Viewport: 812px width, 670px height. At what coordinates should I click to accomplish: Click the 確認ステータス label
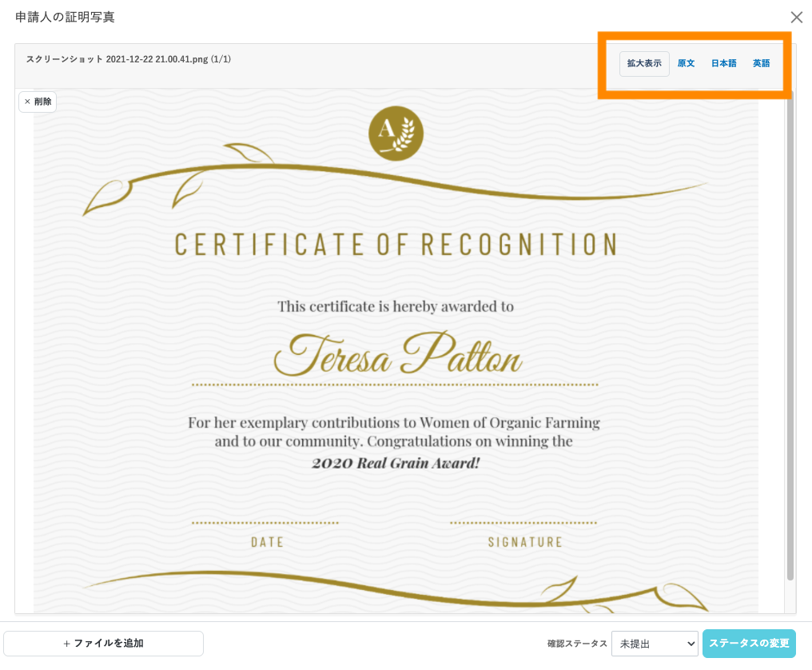pos(577,644)
